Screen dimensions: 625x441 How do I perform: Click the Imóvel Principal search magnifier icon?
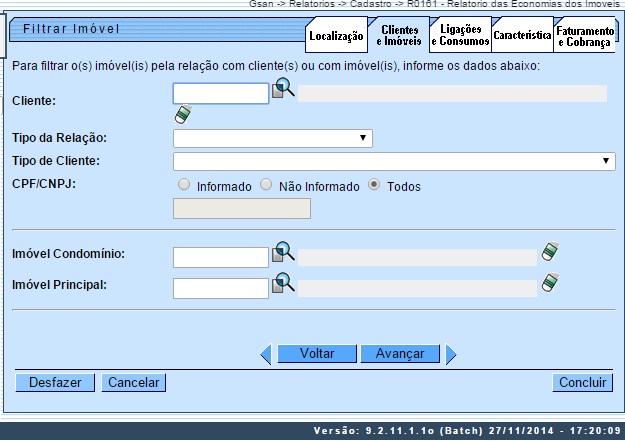[283, 284]
